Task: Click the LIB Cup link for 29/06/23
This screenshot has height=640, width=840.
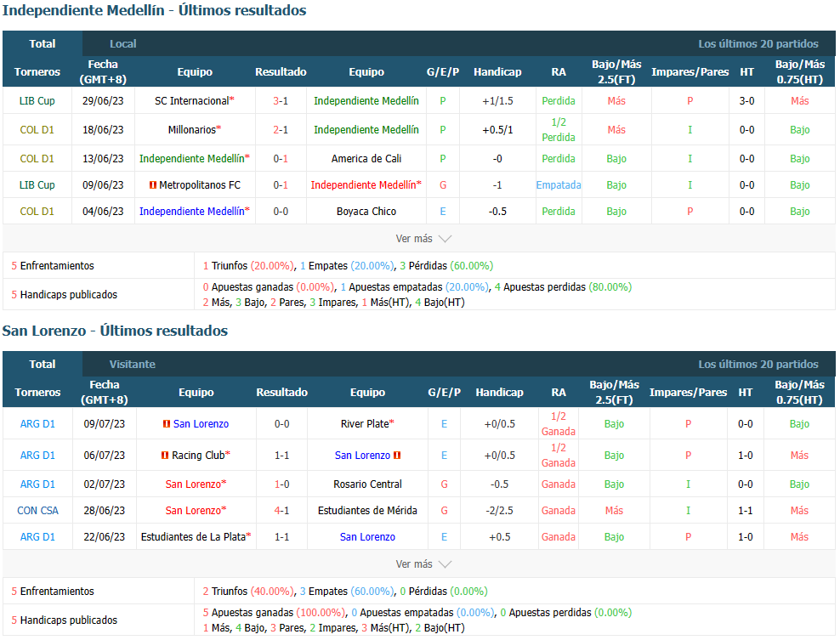Action: (x=37, y=101)
